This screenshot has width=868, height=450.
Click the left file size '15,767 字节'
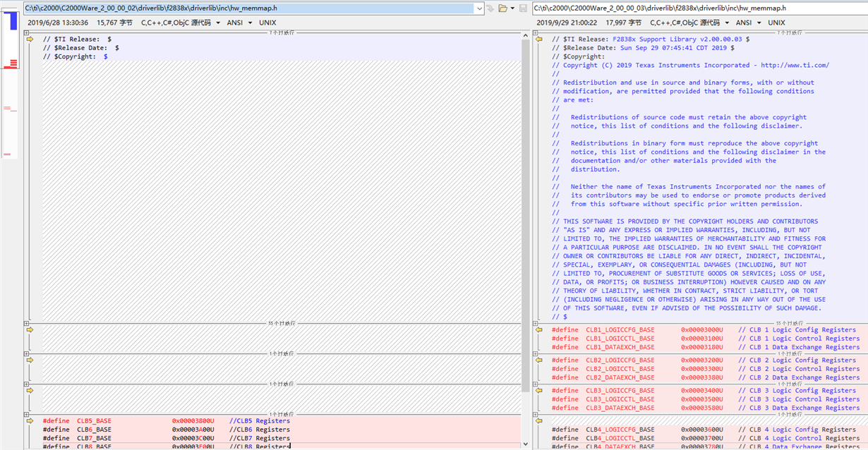[114, 23]
